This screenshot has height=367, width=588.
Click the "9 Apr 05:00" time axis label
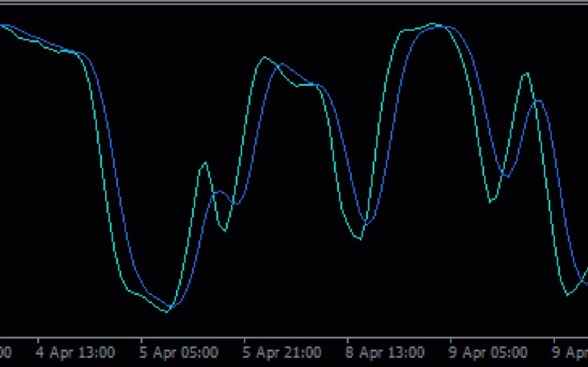click(488, 353)
